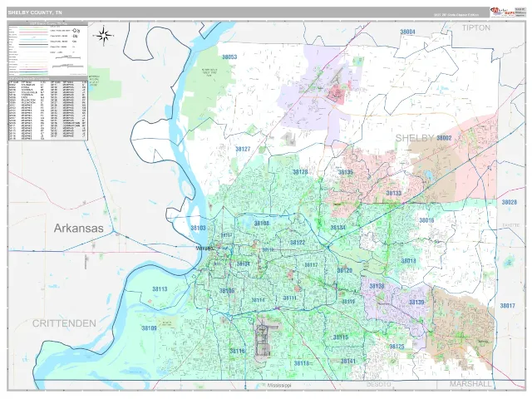Image resolution: width=532 pixels, height=399 pixels.
Task: Select ZIP code label 38125
Action: click(x=397, y=347)
